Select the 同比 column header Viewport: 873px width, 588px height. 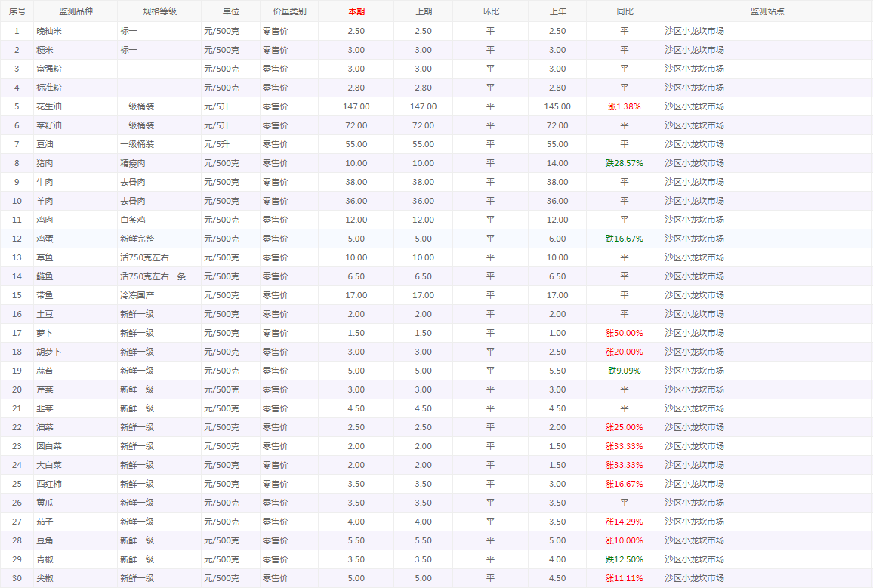click(625, 11)
